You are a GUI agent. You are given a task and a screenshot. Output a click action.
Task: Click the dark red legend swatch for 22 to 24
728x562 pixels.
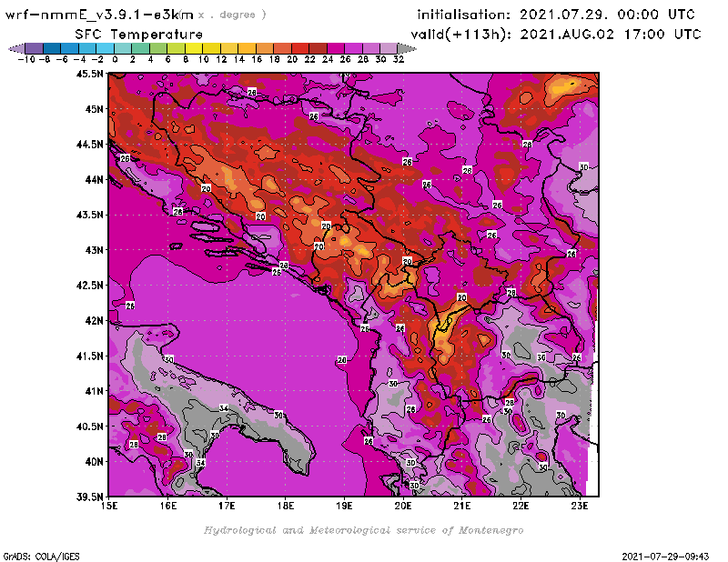pyautogui.click(x=318, y=48)
